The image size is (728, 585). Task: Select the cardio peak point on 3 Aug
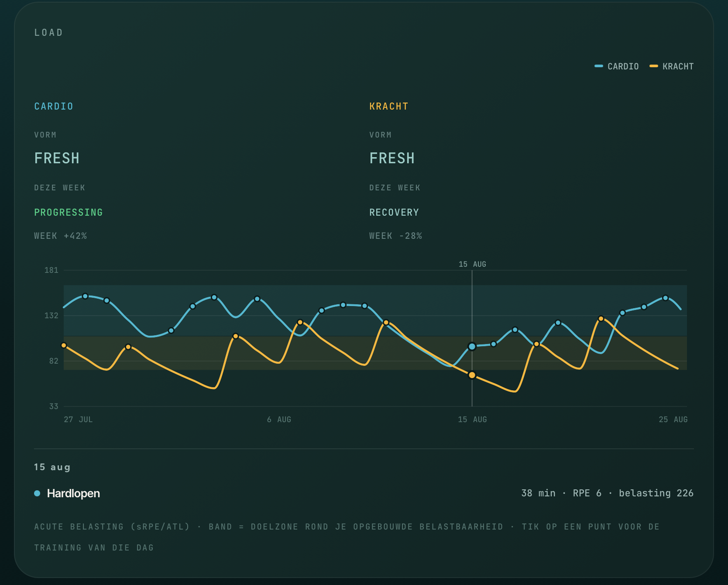(x=214, y=297)
